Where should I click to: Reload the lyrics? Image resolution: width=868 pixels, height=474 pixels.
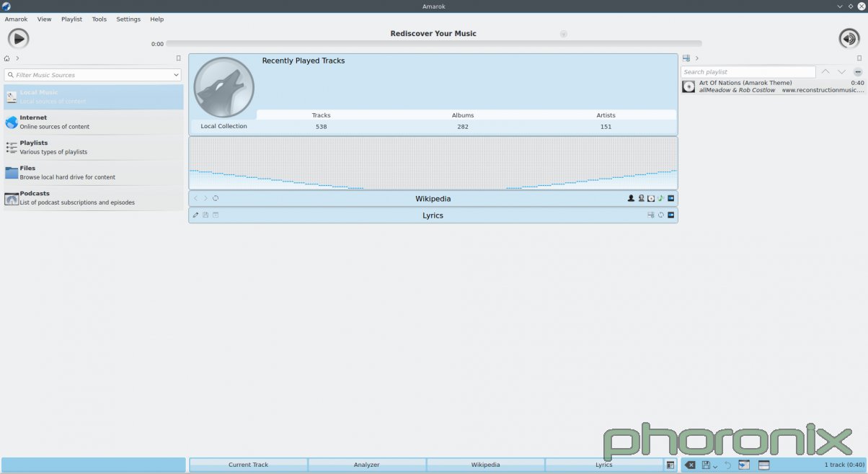[x=660, y=215]
